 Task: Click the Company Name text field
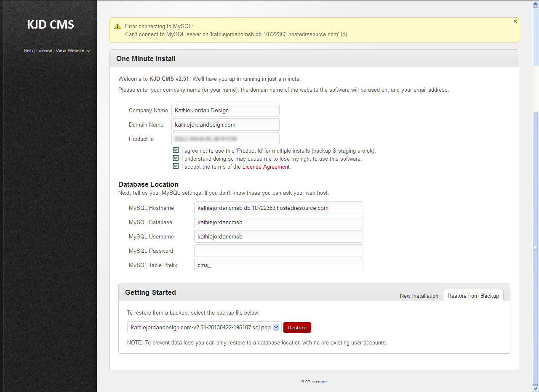pyautogui.click(x=225, y=110)
